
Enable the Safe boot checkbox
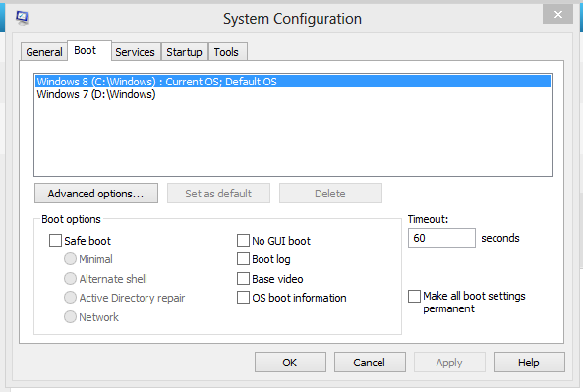(55, 241)
